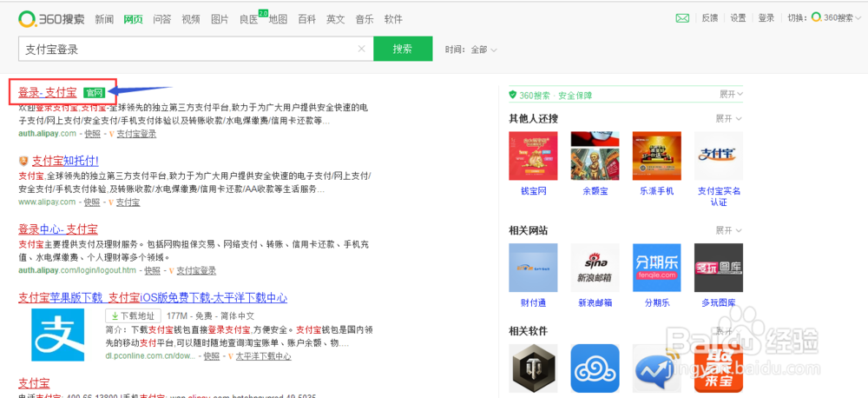This screenshot has height=398, width=868.
Task: Open the 支付宝苹果版下载 result link
Action: click(153, 298)
